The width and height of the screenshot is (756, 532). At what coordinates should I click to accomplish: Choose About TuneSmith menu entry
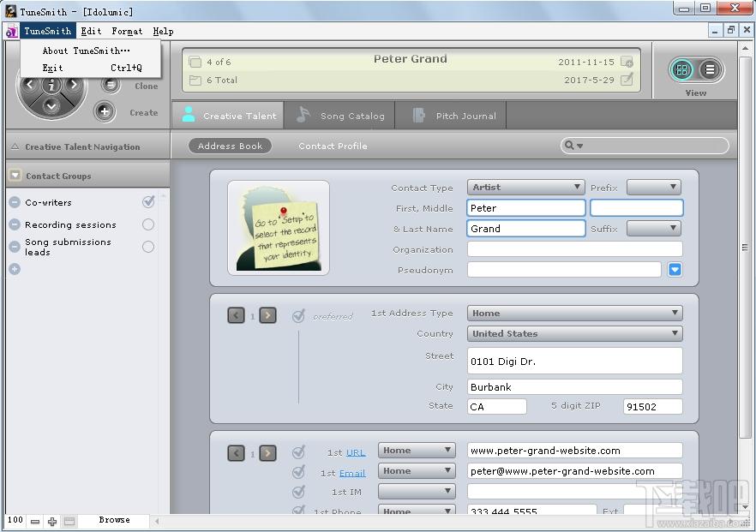(87, 51)
